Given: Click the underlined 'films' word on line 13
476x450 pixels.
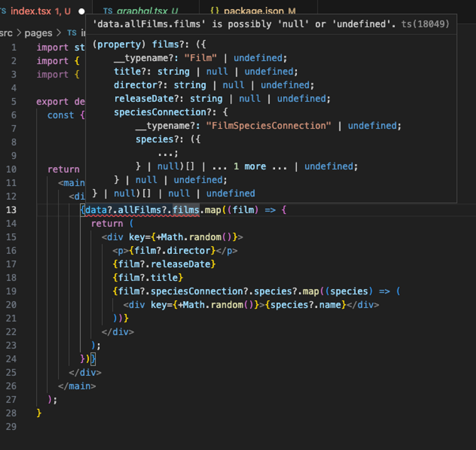Looking at the screenshot, I should (186, 210).
